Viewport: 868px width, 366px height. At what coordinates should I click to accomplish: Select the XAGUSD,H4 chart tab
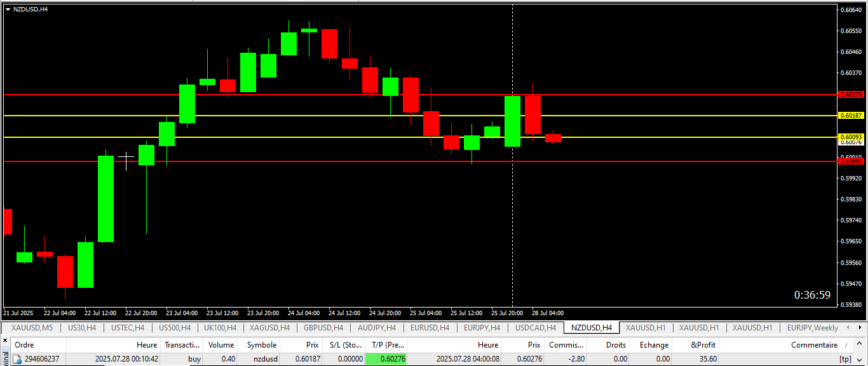tap(270, 328)
